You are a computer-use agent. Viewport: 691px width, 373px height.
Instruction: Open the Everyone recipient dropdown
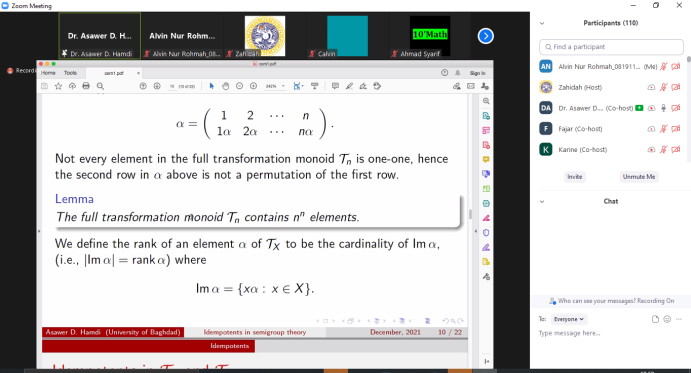568,319
